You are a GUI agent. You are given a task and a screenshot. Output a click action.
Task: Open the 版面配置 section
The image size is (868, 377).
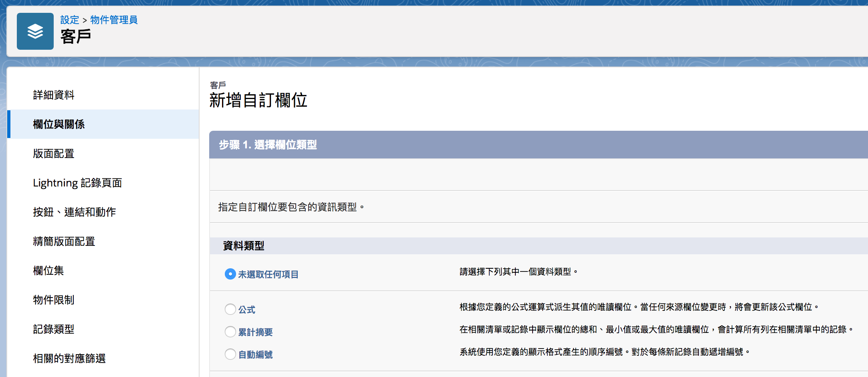coord(53,154)
